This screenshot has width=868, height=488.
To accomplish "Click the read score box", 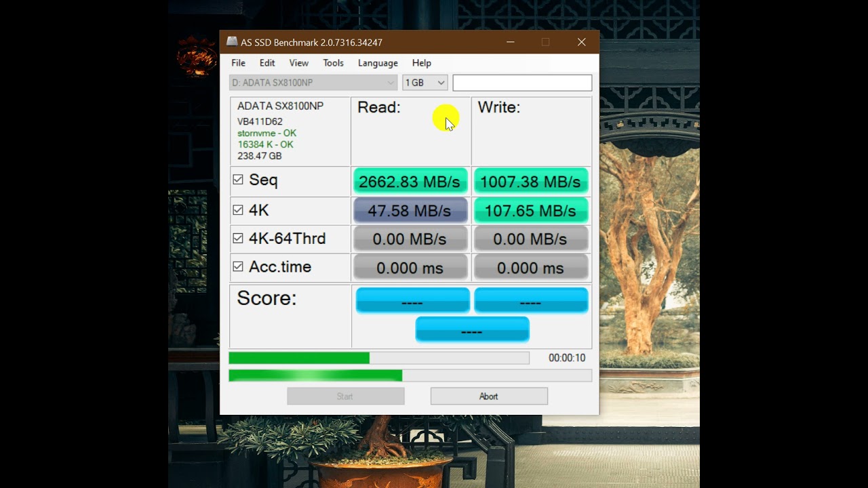I will (x=412, y=300).
